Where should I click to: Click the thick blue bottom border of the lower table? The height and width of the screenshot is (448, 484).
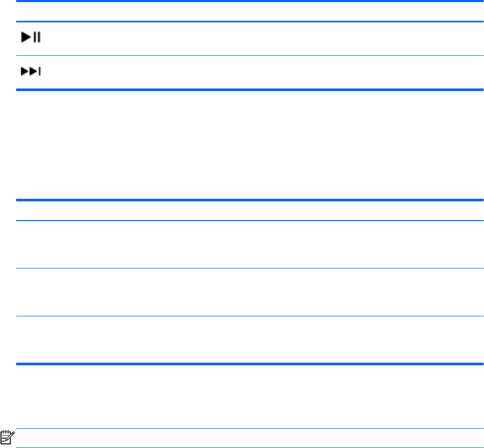click(250, 364)
